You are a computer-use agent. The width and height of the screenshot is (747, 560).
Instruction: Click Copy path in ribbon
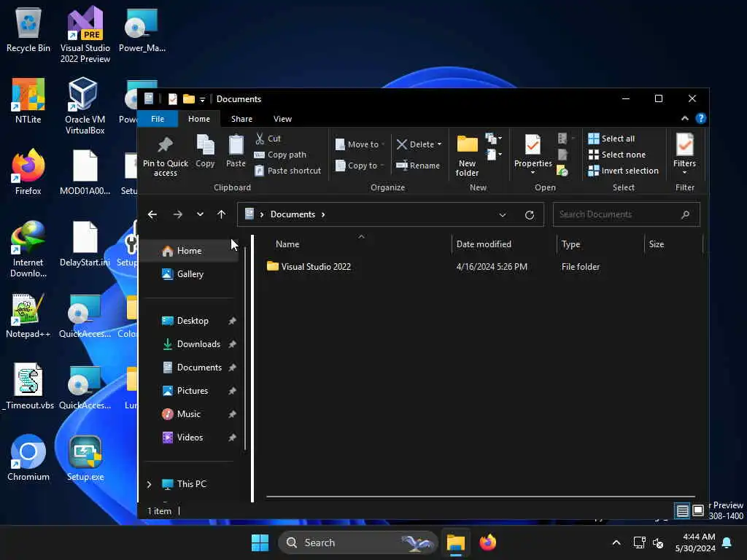280,155
